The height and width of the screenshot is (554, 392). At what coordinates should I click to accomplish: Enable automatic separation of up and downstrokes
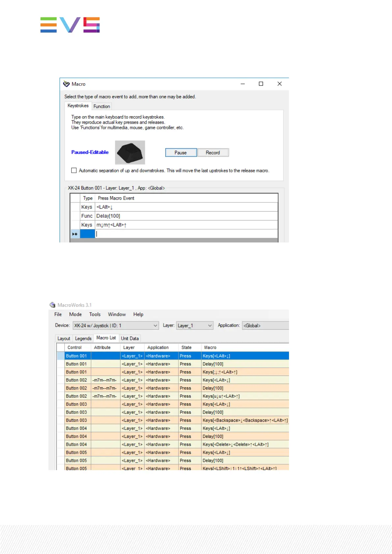(x=74, y=170)
